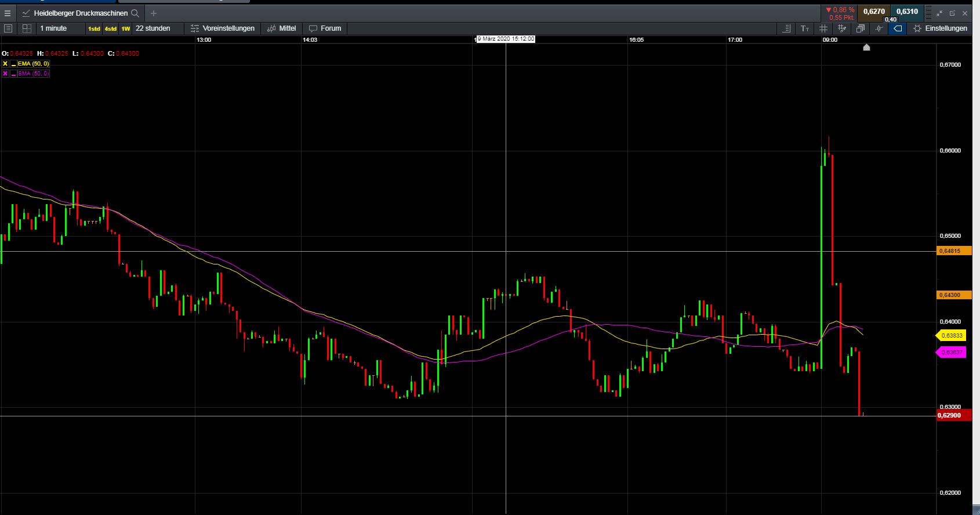The image size is (980, 515).
Task: Click the search magnifier beside Heidelberger Druckmaschinen
Action: point(135,13)
